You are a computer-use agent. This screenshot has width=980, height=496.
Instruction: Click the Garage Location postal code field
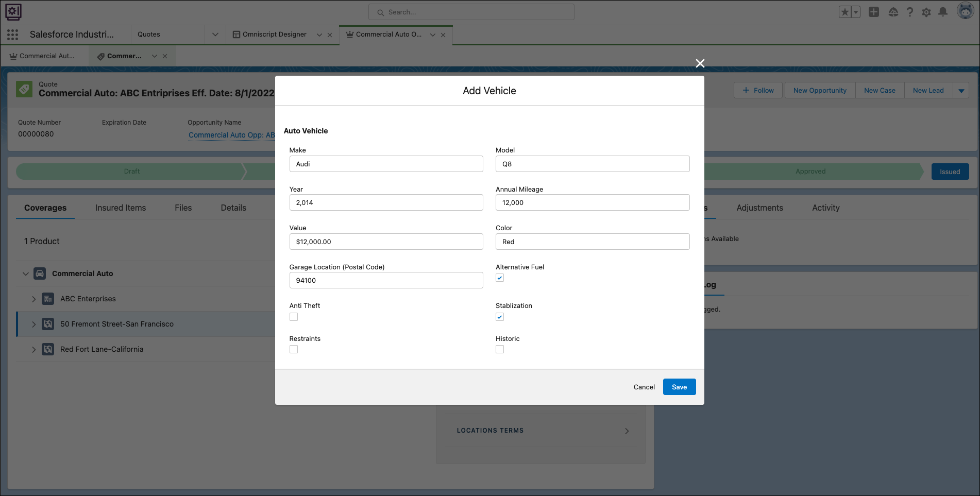coord(386,280)
